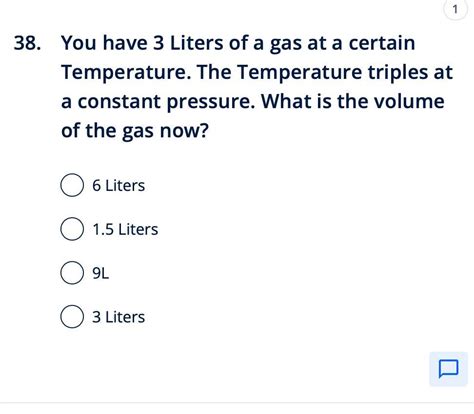474x414 pixels.
Task: Click the question line starting 'You have'
Action: point(238,43)
